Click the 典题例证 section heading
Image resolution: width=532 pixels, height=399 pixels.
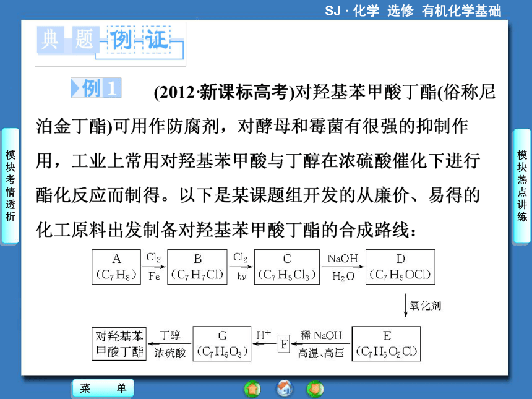[110, 43]
